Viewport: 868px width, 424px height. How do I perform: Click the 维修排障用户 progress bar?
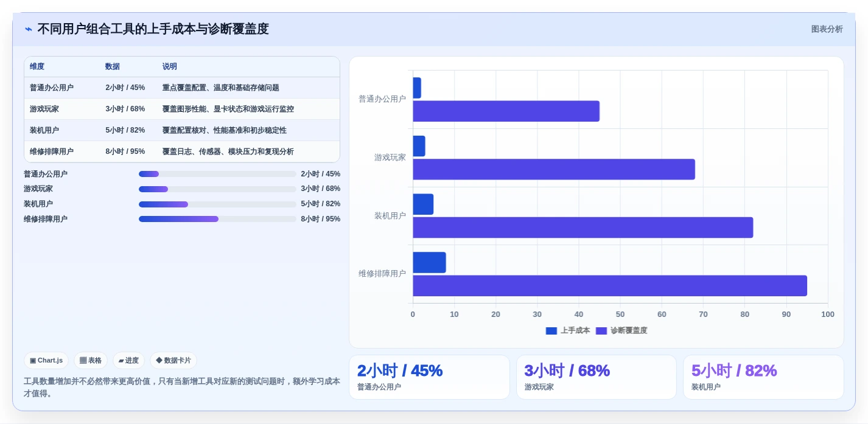click(217, 219)
